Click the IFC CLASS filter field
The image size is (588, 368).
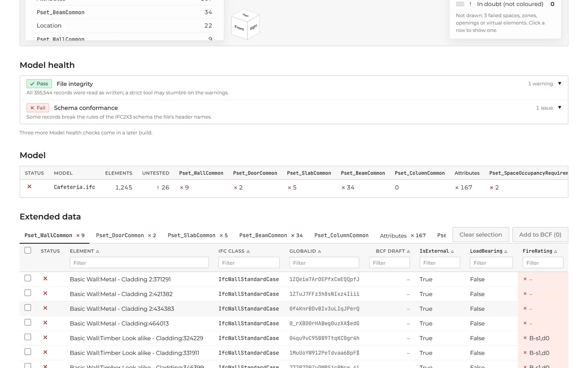tap(249, 263)
